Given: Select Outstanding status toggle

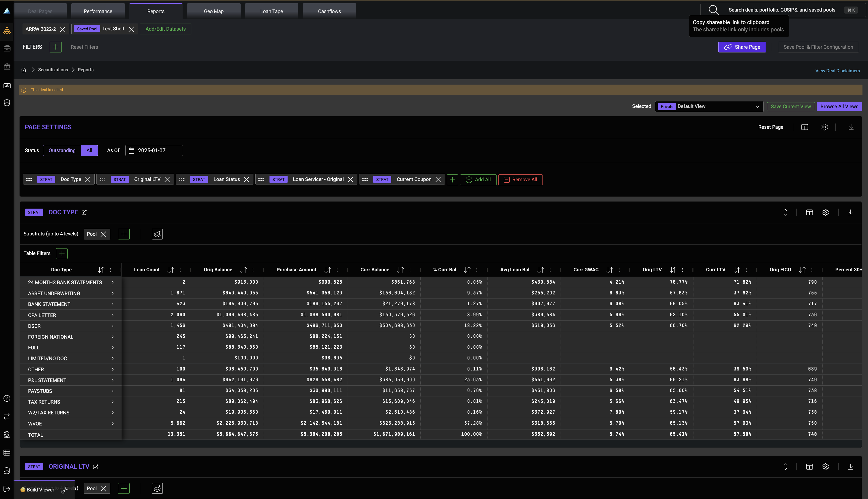Looking at the screenshot, I should click(x=62, y=150).
